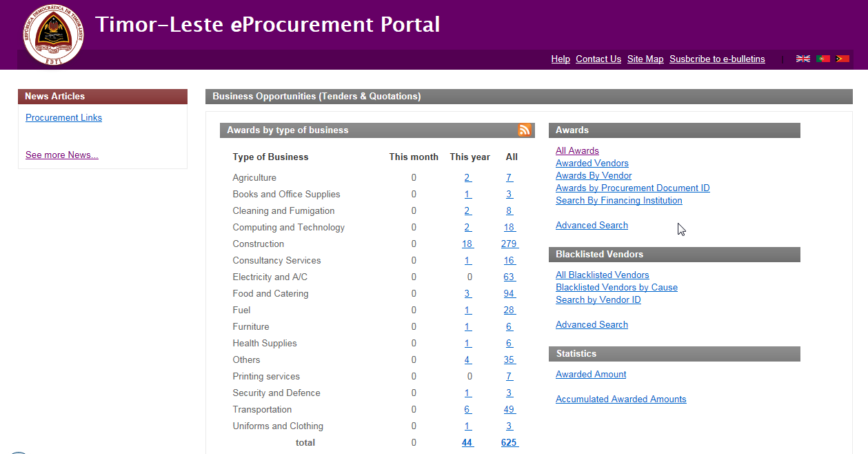Open Awards by Procurement Document ID

pyautogui.click(x=632, y=188)
